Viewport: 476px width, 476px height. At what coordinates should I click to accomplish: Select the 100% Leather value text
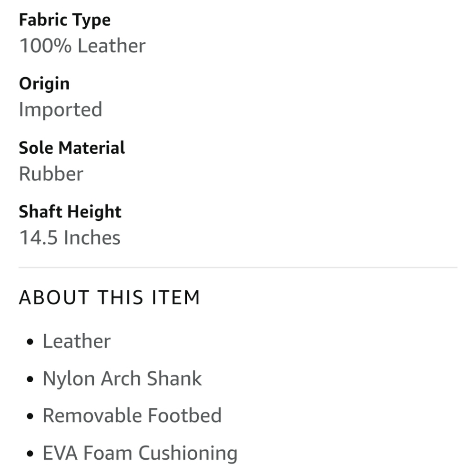pos(82,46)
